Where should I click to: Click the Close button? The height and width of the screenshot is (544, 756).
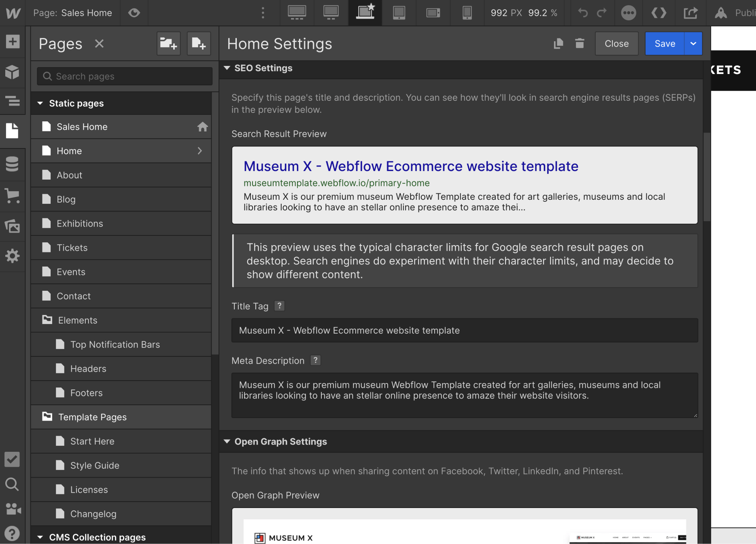(x=616, y=44)
